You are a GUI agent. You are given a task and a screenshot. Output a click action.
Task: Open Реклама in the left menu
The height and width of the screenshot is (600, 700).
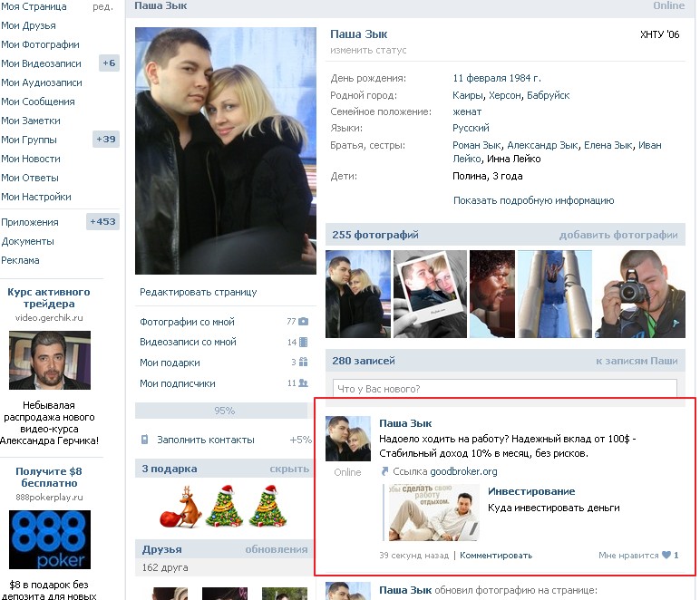coord(20,260)
